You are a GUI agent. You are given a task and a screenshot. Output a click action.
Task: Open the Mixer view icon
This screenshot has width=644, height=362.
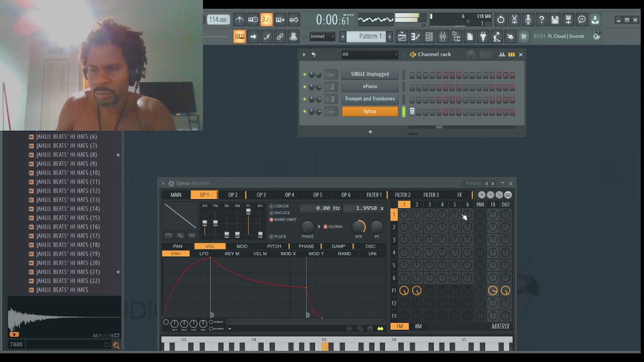tap(443, 36)
